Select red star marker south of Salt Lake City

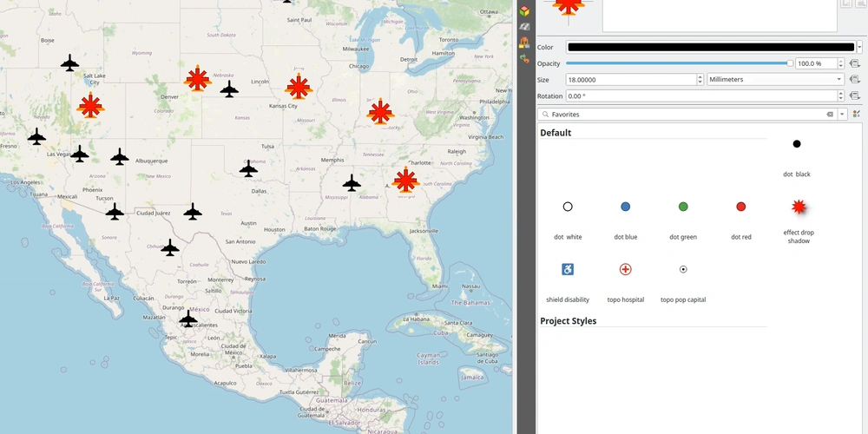point(90,105)
